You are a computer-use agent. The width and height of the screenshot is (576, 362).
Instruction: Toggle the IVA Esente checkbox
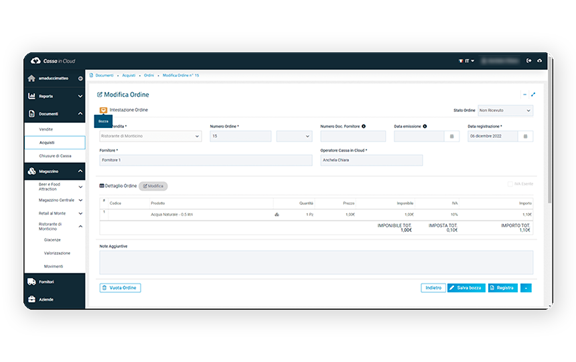click(x=510, y=184)
